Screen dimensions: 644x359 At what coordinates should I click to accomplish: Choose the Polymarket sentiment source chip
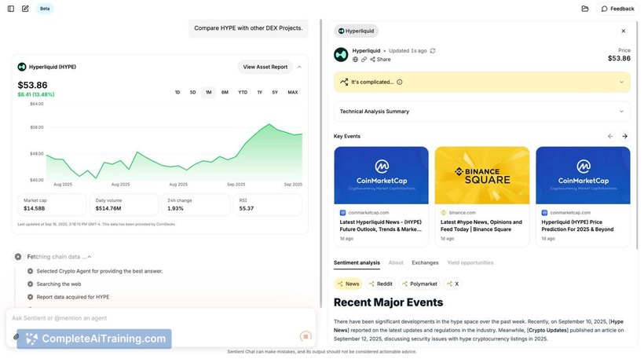pyautogui.click(x=419, y=284)
